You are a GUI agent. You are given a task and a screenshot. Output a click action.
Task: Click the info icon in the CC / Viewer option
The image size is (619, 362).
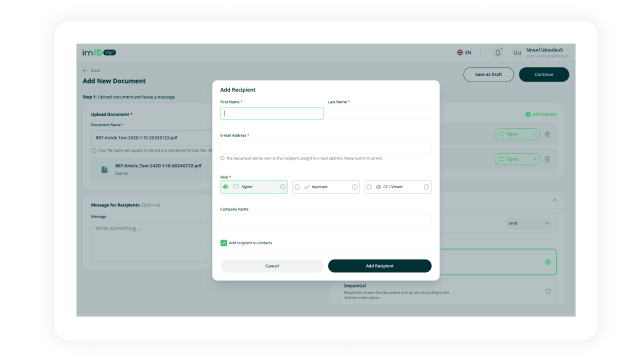click(426, 187)
